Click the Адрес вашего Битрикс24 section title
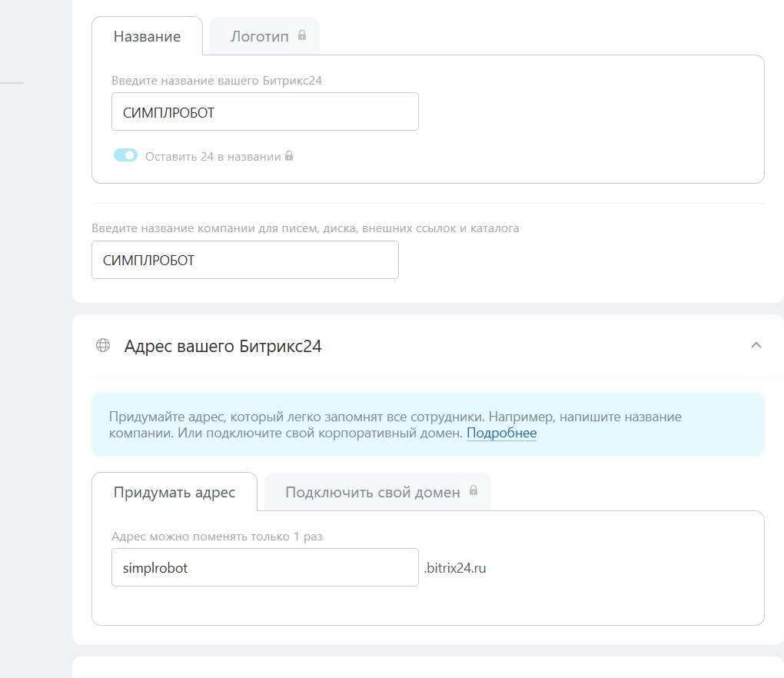The width and height of the screenshot is (784, 678). [223, 346]
